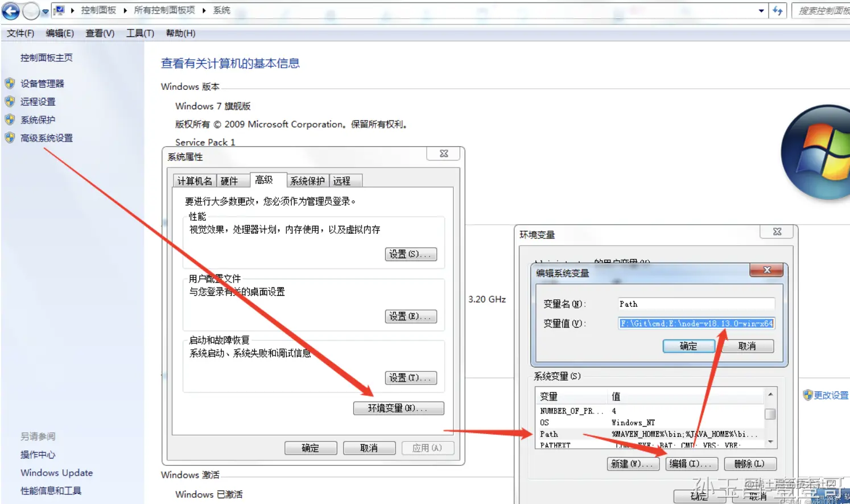Open the 工具(T) menu
850x504 pixels.
click(x=140, y=34)
